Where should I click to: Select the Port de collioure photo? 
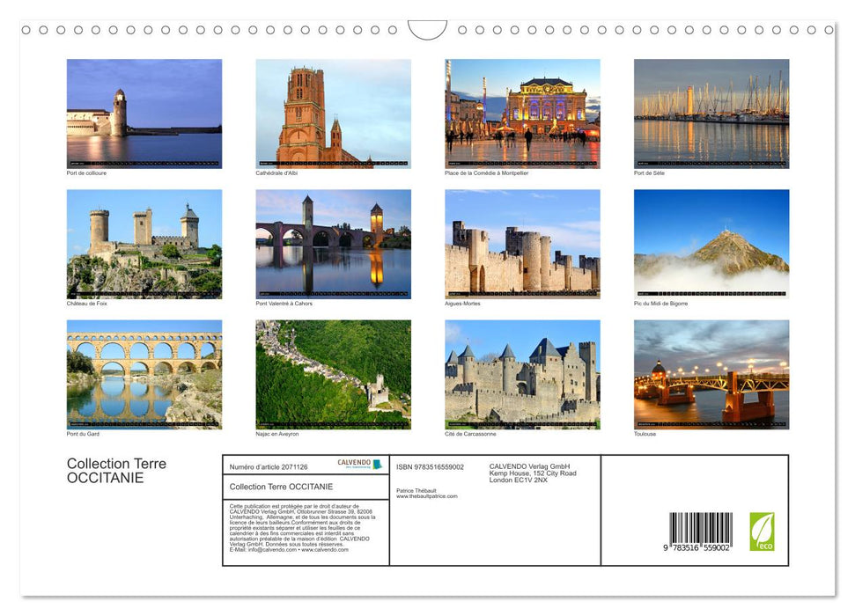(144, 113)
